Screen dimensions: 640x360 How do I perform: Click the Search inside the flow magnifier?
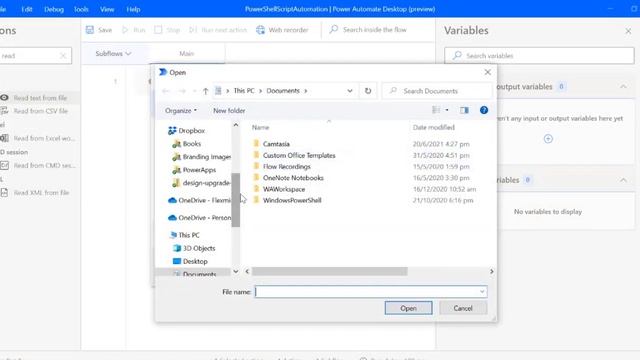pos(334,29)
